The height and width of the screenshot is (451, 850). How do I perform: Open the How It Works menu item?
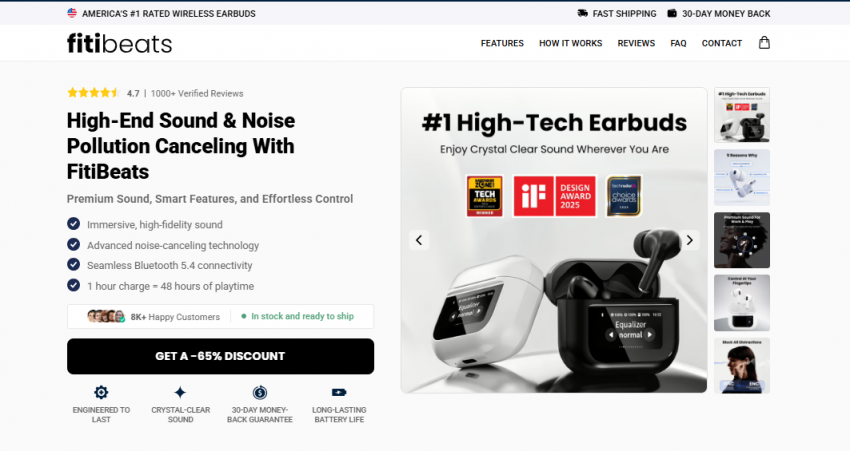click(x=570, y=43)
